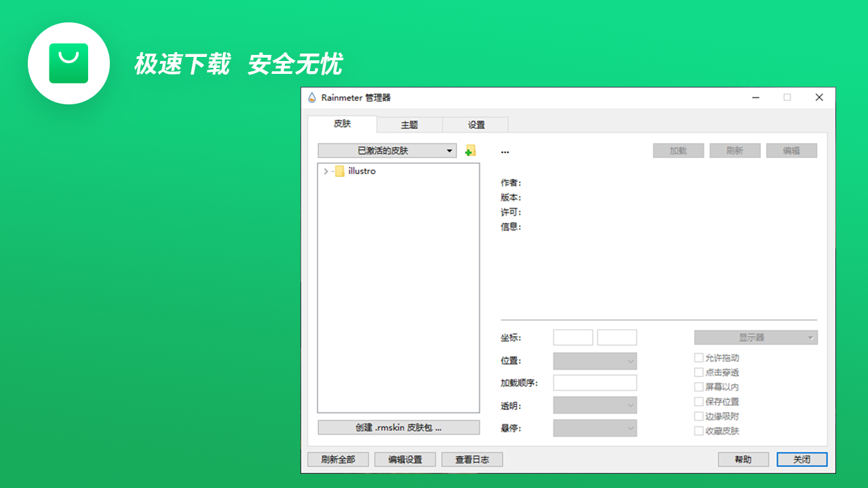Click the 关闭 button
Image resolution: width=868 pixels, height=488 pixels.
[802, 460]
